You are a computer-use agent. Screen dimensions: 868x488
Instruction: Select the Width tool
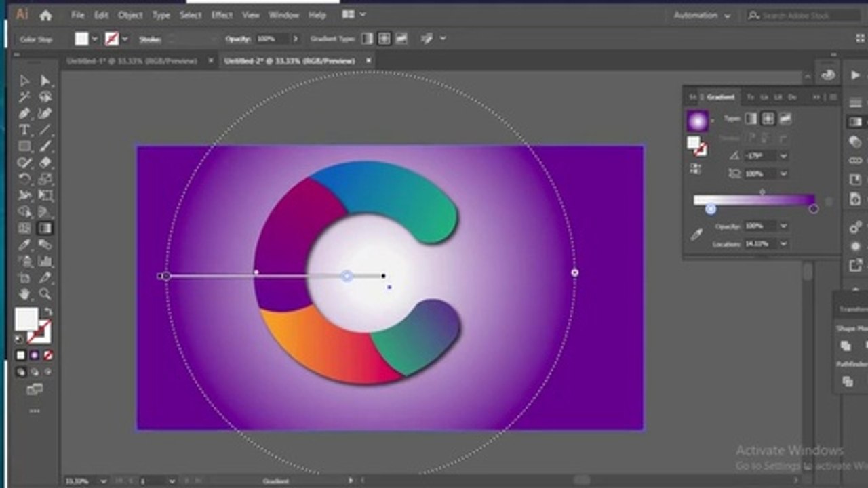(24, 196)
